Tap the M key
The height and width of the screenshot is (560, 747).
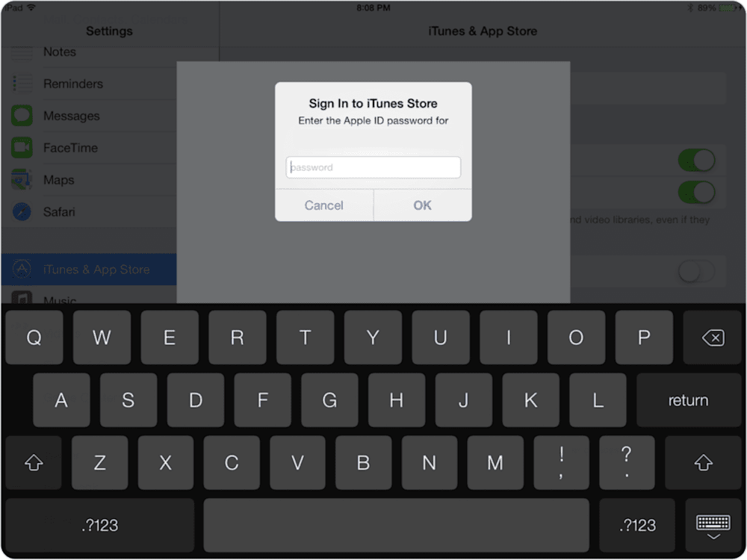point(495,462)
